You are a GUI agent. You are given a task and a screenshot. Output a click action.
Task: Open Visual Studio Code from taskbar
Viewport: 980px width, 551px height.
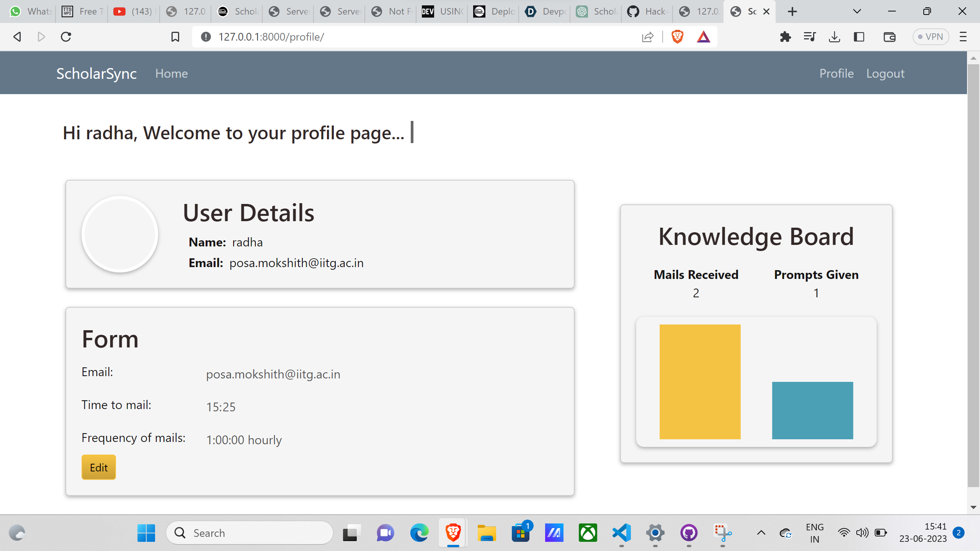point(621,533)
